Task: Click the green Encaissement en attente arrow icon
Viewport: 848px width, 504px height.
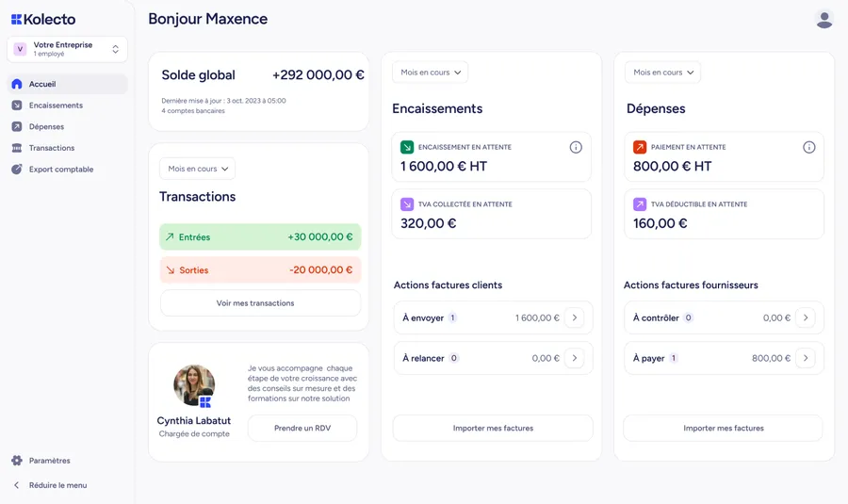Action: tap(407, 147)
